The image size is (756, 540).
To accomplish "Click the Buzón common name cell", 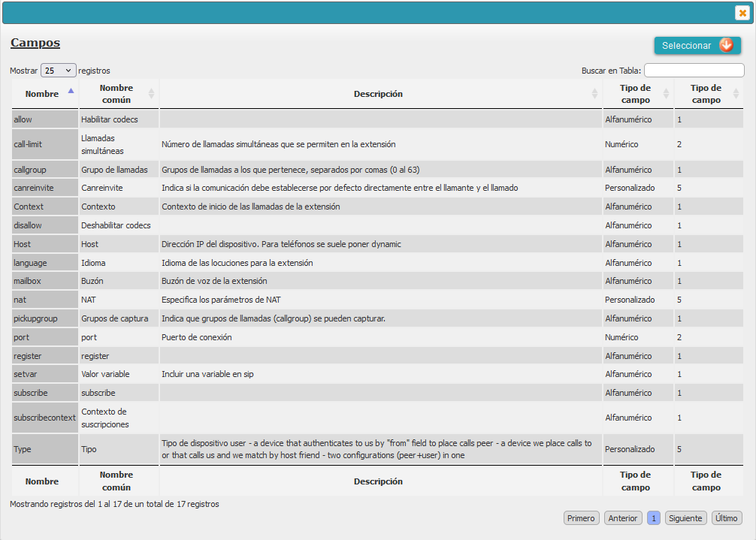I will [x=119, y=281].
